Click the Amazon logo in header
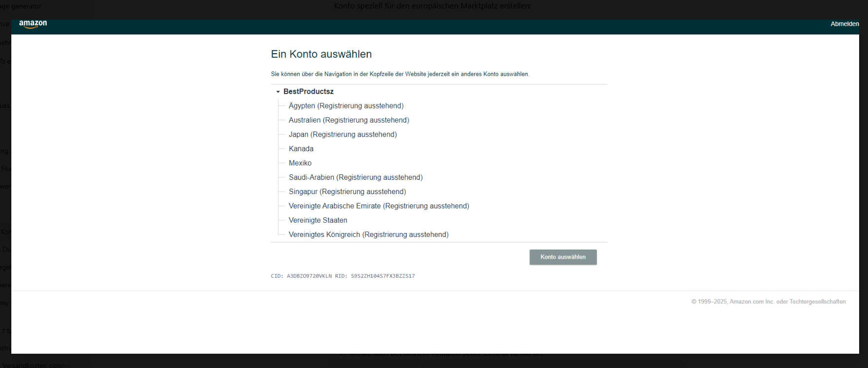This screenshot has height=368, width=868. 33,24
